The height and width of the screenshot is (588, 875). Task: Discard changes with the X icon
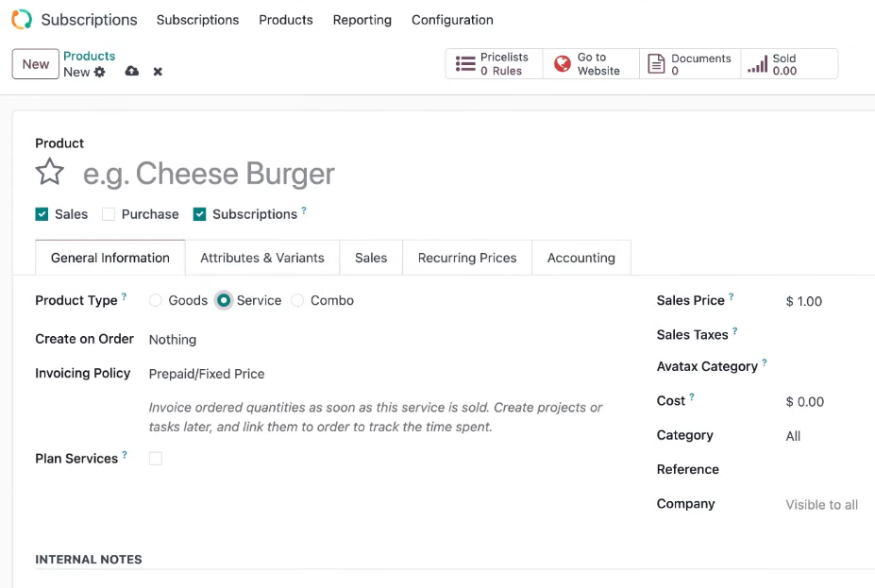[158, 72]
